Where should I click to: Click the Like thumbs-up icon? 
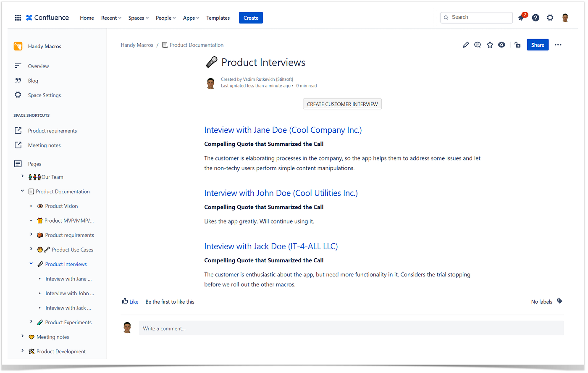(125, 301)
